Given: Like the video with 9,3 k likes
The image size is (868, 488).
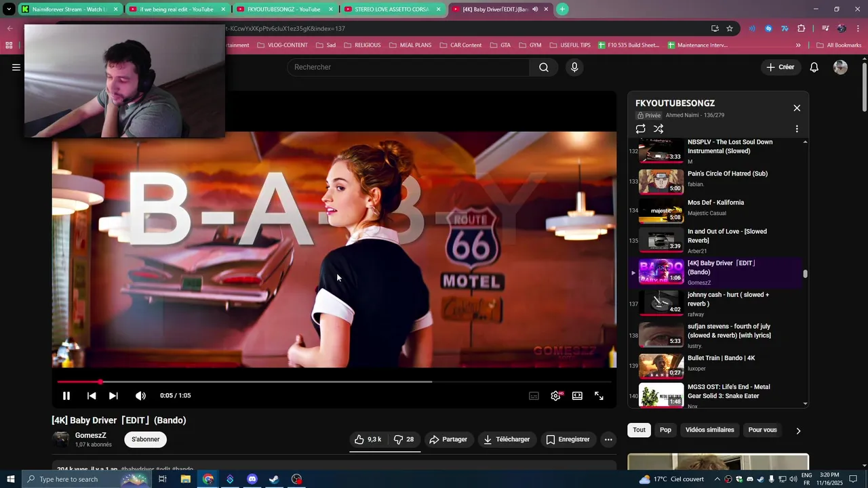Looking at the screenshot, I should click(368, 439).
